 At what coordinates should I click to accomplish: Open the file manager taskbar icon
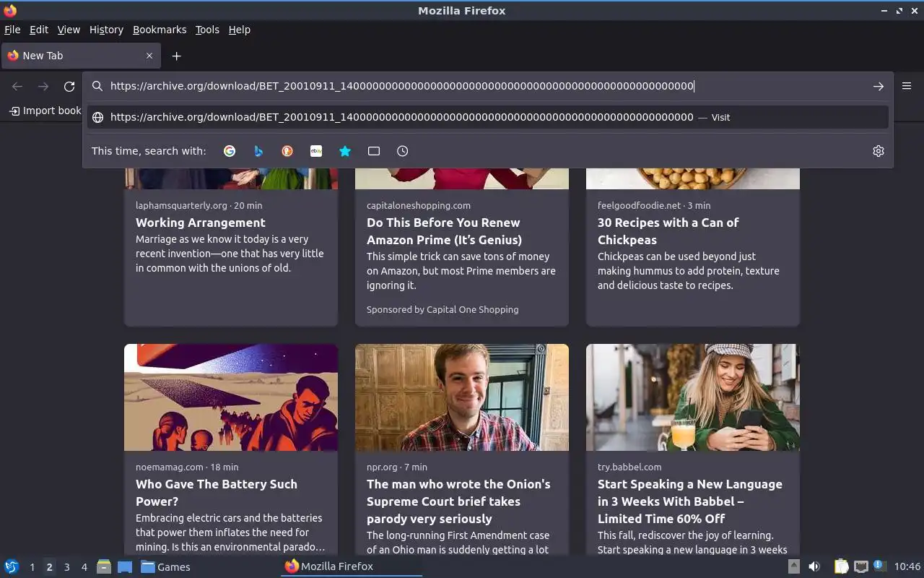[x=104, y=567]
